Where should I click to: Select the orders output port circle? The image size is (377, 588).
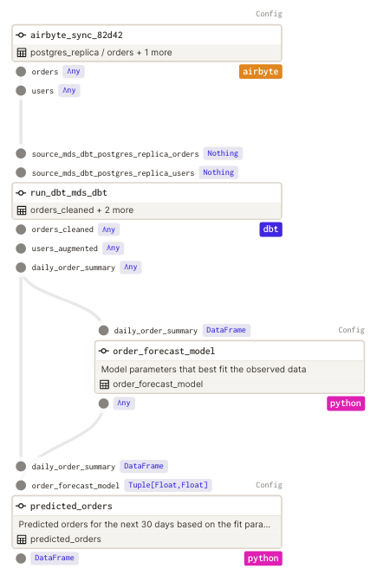[x=21, y=72]
